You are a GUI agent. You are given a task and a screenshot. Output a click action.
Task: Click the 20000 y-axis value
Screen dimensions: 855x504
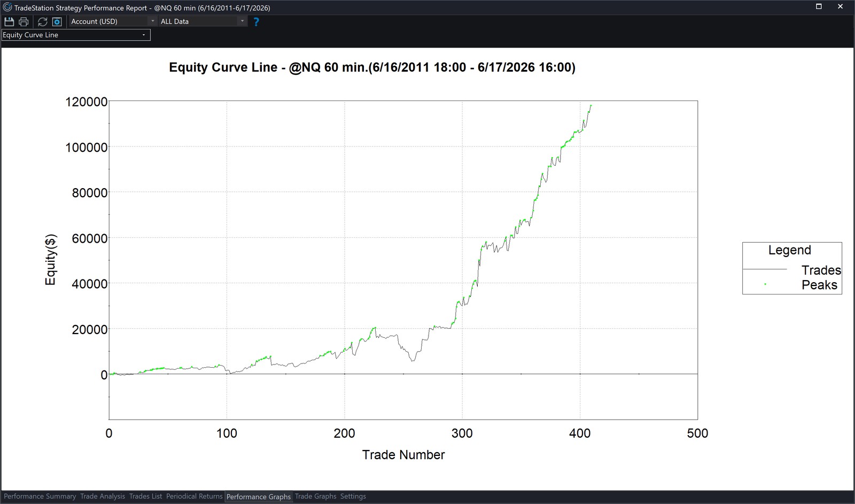pyautogui.click(x=90, y=330)
